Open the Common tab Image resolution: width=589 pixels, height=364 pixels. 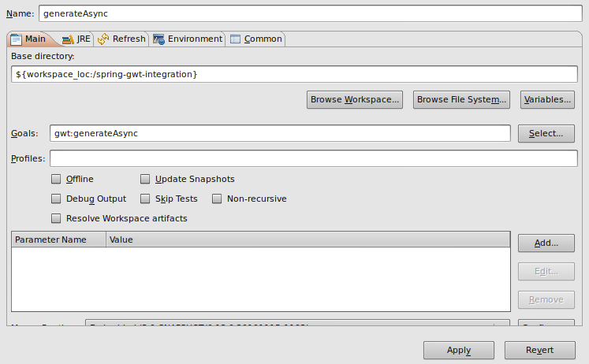pyautogui.click(x=255, y=39)
